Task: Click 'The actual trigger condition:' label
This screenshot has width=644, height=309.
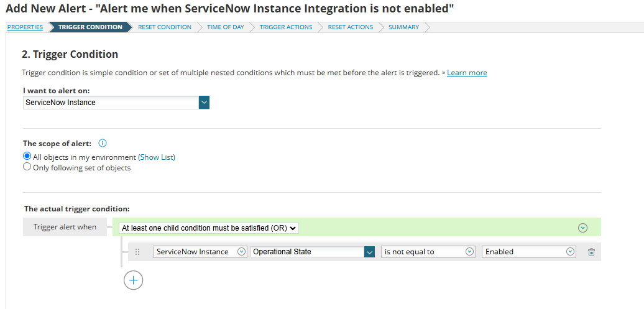Action: [77, 209]
